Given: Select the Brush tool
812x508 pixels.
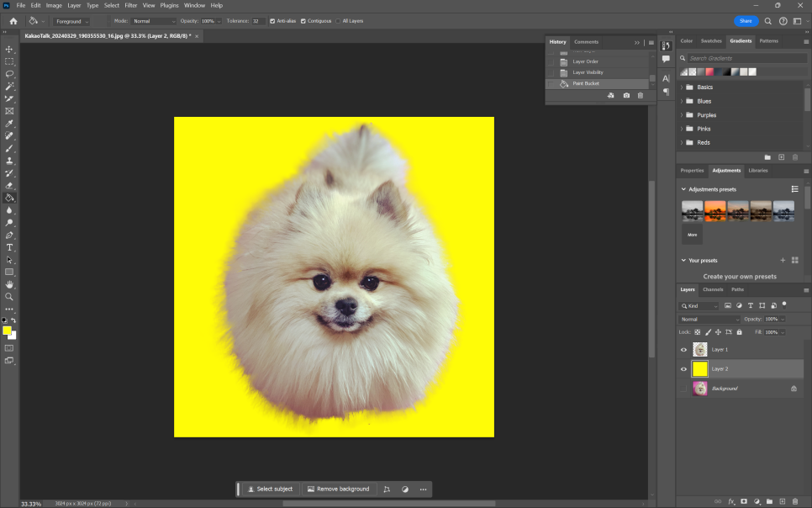Looking at the screenshot, I should pyautogui.click(x=9, y=148).
